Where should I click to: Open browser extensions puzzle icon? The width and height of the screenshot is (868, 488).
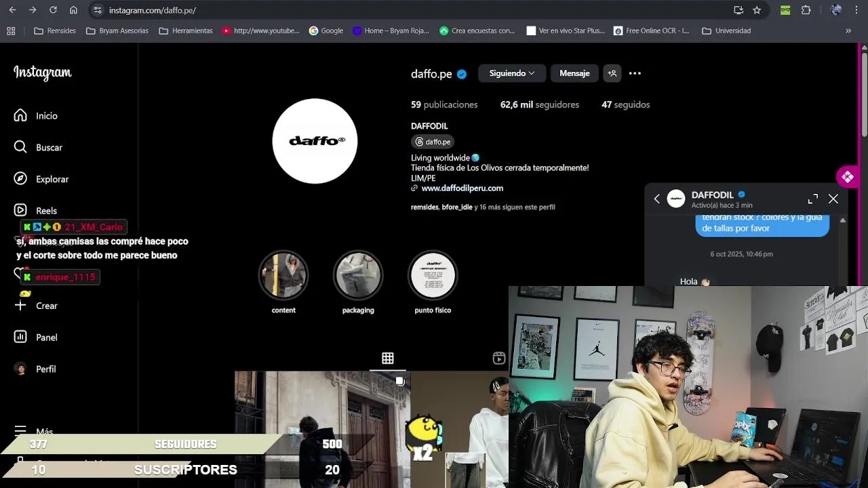pyautogui.click(x=806, y=10)
